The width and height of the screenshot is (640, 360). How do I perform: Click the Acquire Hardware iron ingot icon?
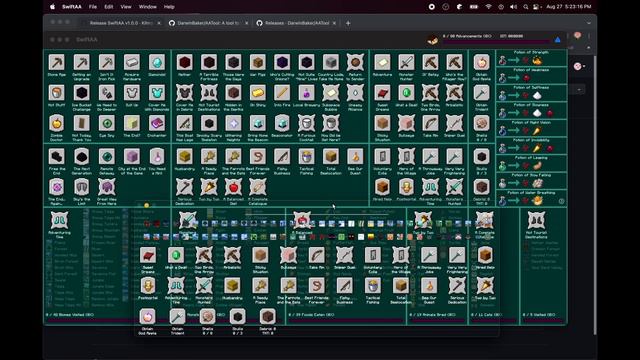[x=132, y=62]
